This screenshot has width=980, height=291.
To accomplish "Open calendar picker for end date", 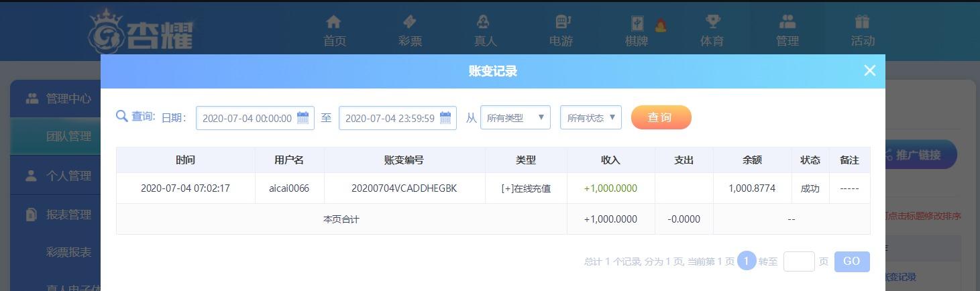I will tap(445, 118).
